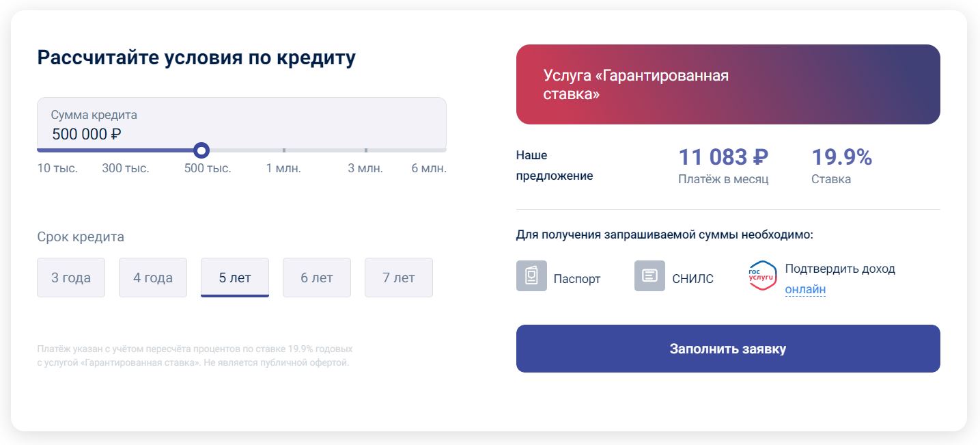Click the Госуслуги logo icon
The height and width of the screenshot is (445, 980).
[763, 276]
